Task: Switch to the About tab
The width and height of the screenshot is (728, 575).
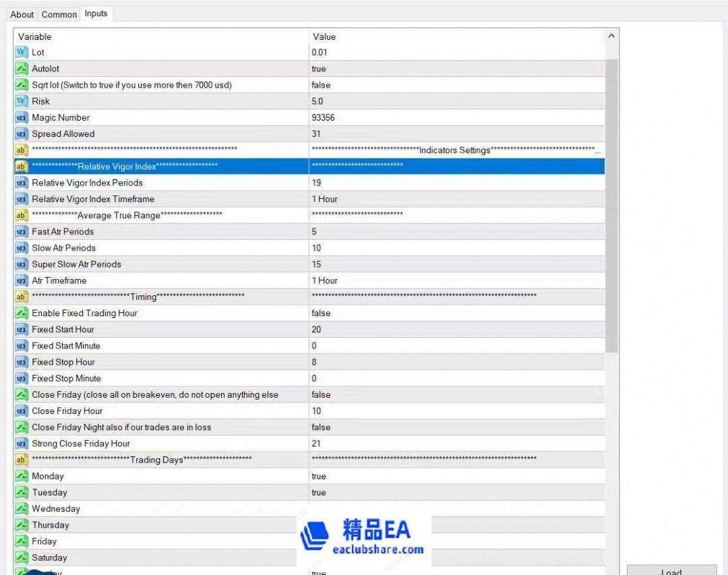Action: [22, 14]
